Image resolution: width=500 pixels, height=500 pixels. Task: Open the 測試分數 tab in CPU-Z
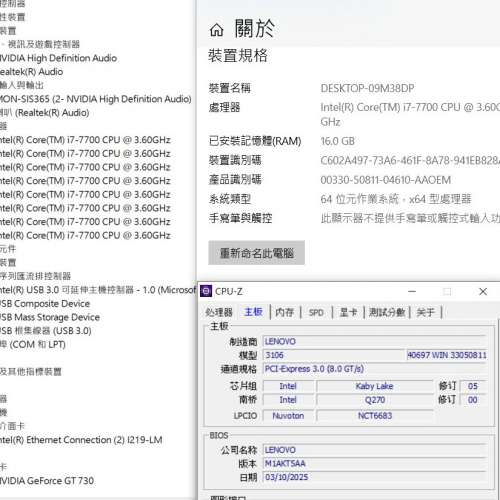387,312
